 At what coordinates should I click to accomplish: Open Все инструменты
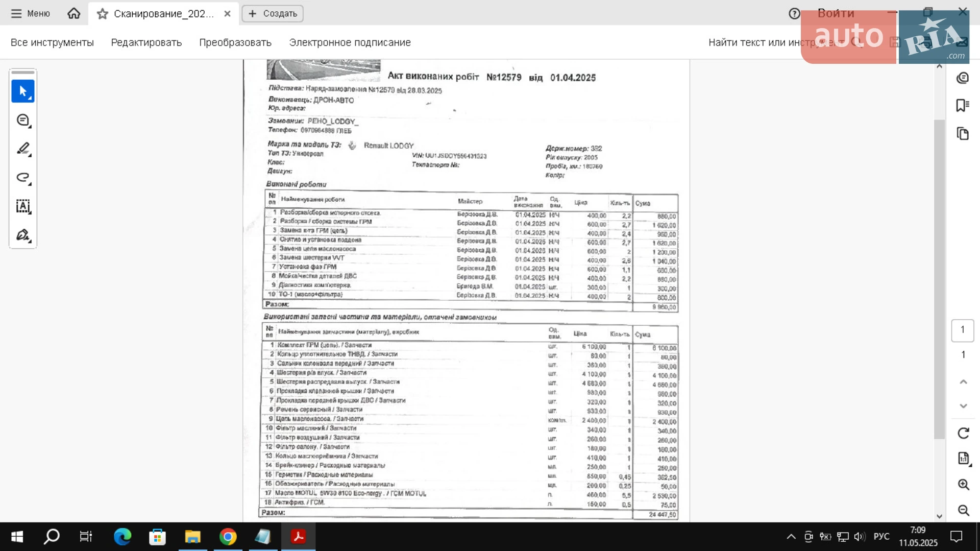pos(52,42)
